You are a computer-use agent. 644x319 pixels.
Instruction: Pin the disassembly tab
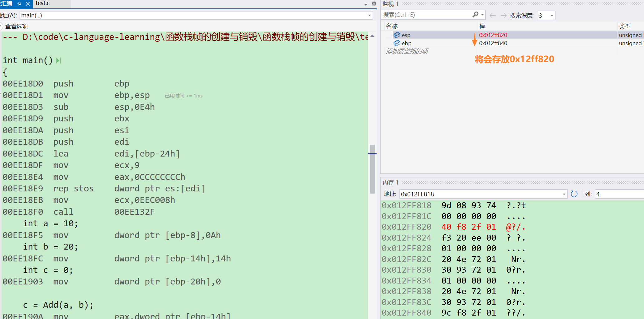coord(19,4)
